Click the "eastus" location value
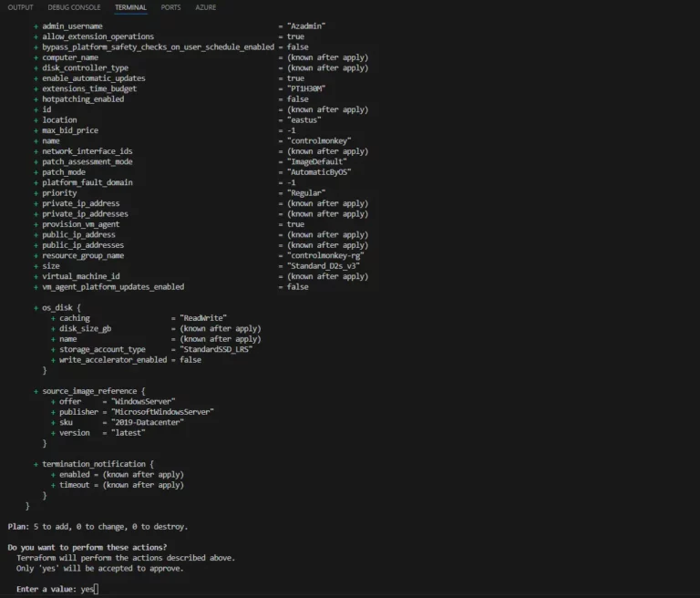 click(304, 119)
